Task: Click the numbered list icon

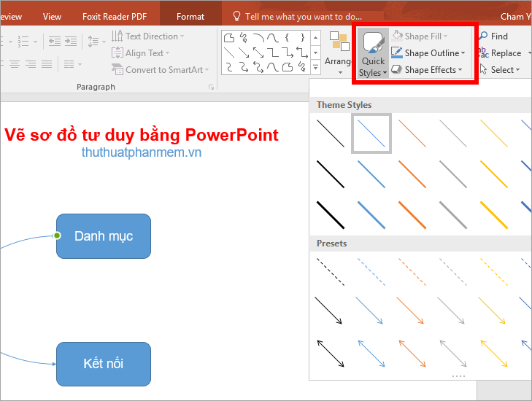Action: click(x=23, y=42)
